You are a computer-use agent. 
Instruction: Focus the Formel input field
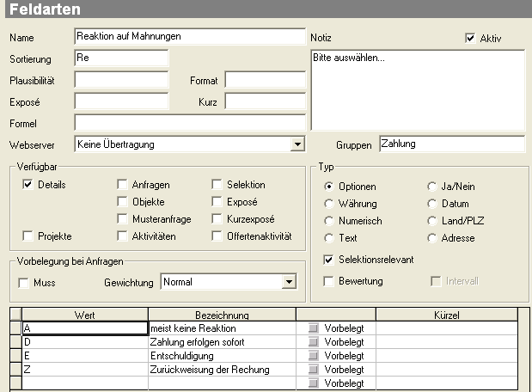click(x=190, y=123)
